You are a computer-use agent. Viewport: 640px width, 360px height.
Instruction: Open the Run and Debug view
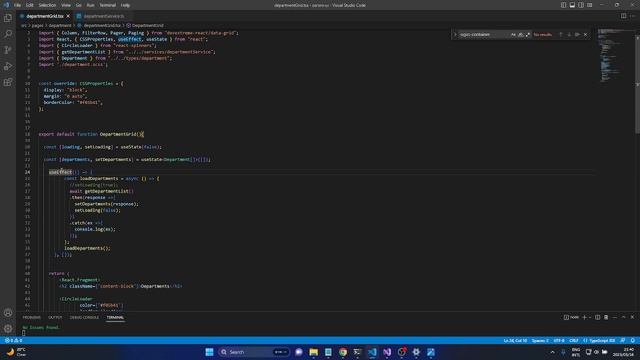point(8,66)
